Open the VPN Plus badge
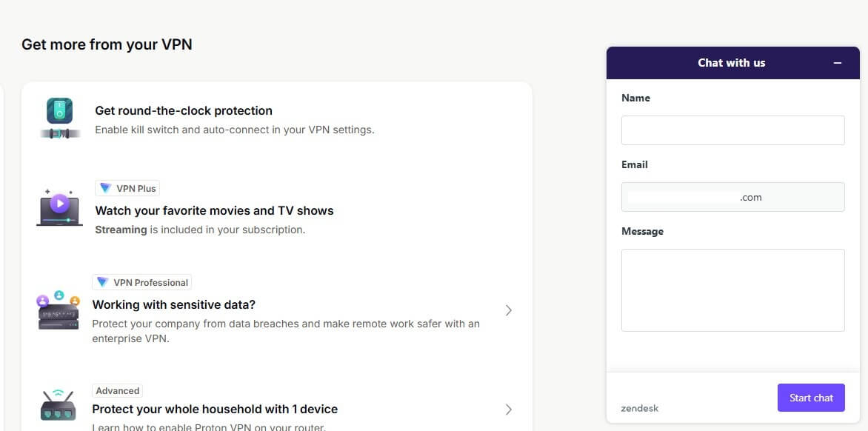The height and width of the screenshot is (431, 868). (127, 188)
